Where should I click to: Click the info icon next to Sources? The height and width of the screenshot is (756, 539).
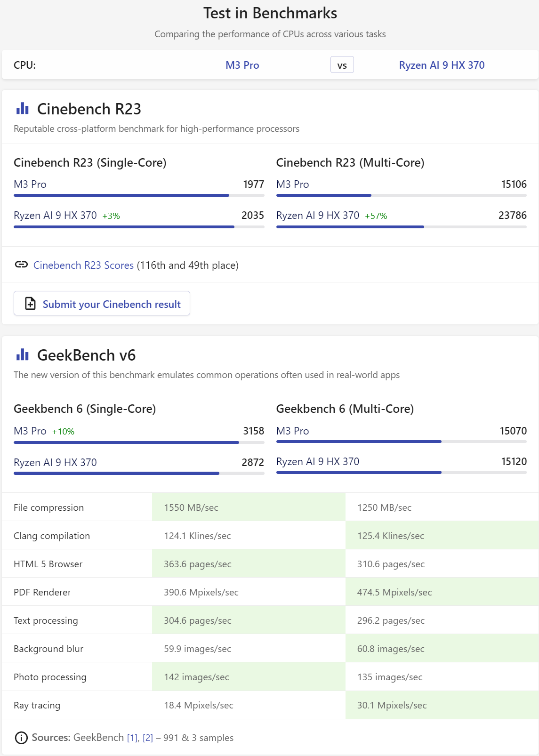click(21, 738)
